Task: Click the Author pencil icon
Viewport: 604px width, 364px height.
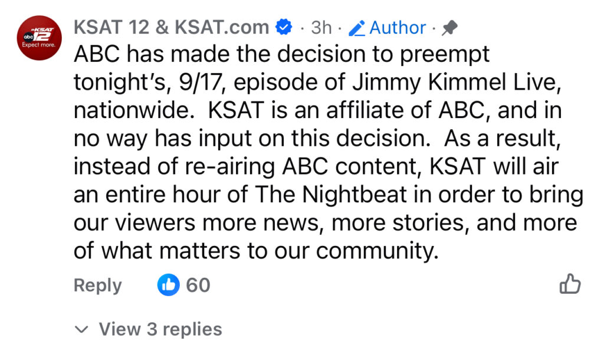Action: pos(357,28)
